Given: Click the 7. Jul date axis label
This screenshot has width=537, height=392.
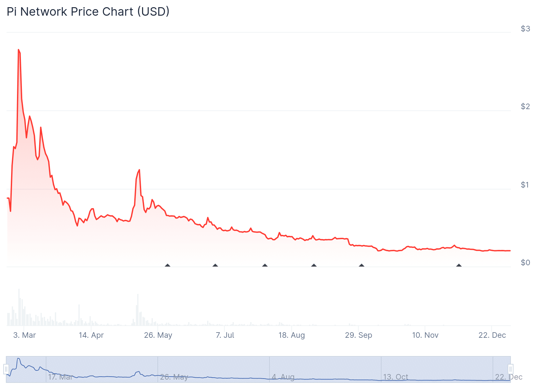Looking at the screenshot, I should click(x=225, y=335).
